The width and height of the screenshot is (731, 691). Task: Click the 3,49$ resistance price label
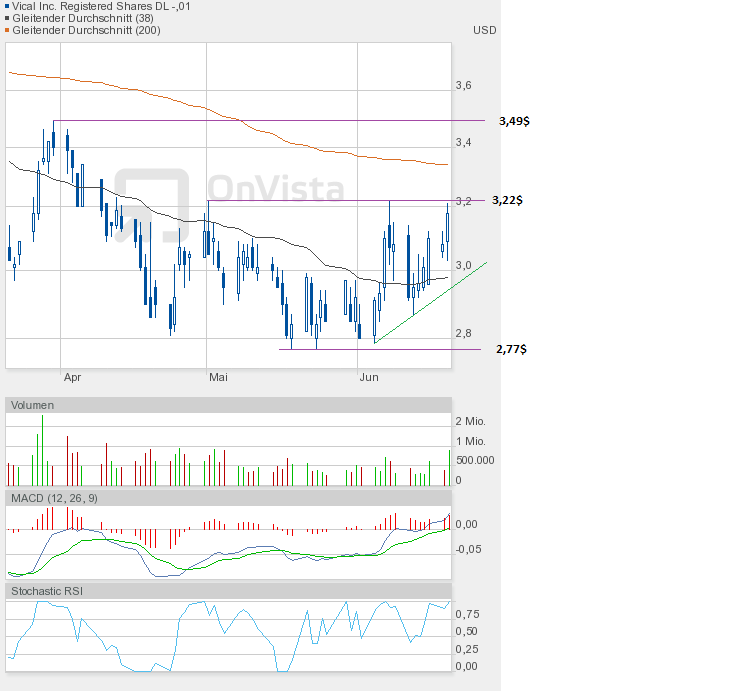click(513, 121)
